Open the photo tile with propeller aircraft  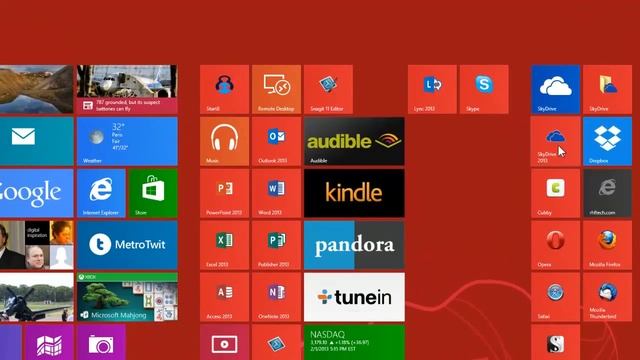(x=37, y=297)
